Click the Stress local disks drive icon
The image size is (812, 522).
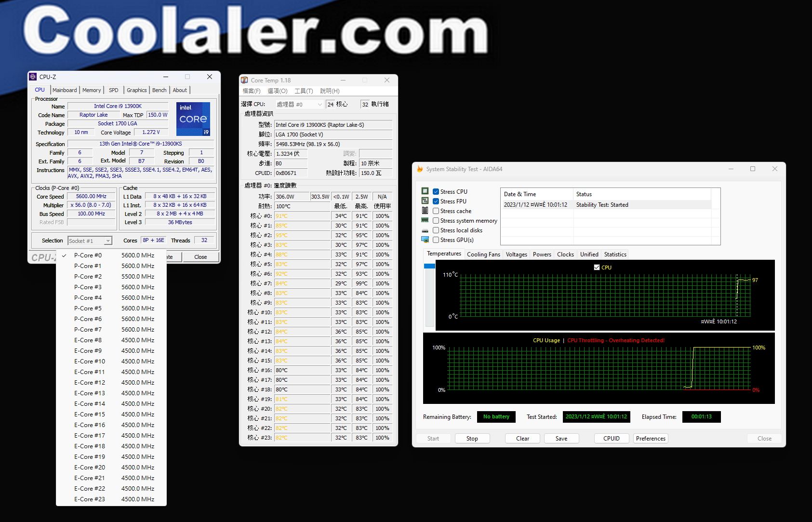[425, 230]
